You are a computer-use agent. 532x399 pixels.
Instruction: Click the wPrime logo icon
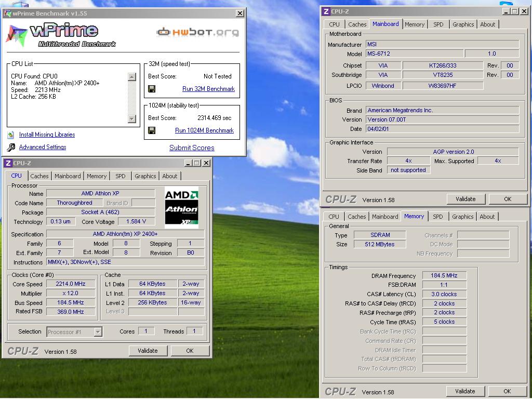coord(16,36)
